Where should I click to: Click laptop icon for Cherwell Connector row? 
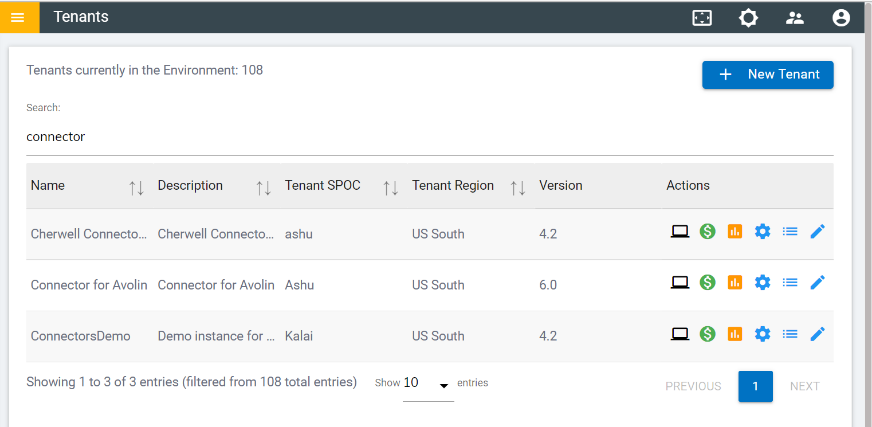coord(680,231)
